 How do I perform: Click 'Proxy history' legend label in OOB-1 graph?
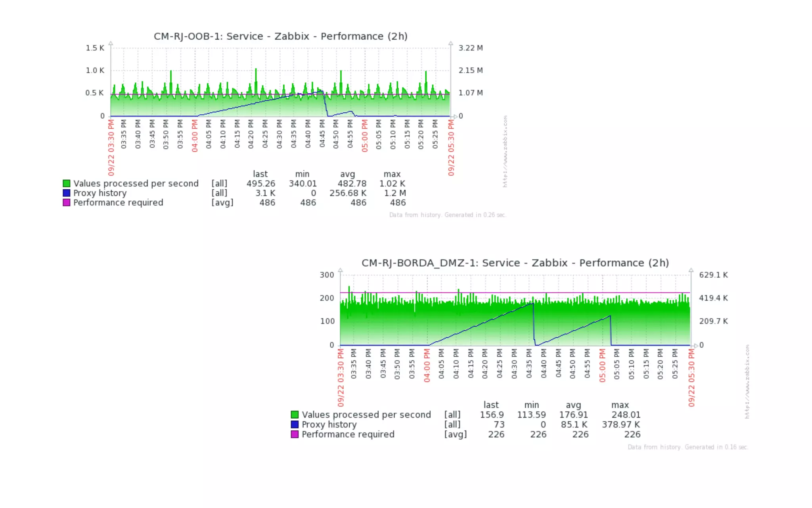tap(100, 193)
